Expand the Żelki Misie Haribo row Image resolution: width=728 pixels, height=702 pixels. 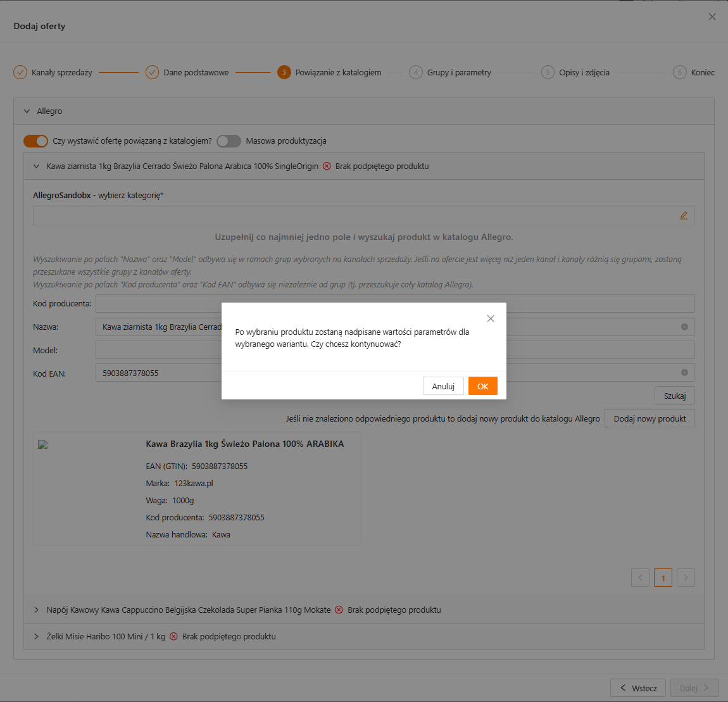pos(36,636)
